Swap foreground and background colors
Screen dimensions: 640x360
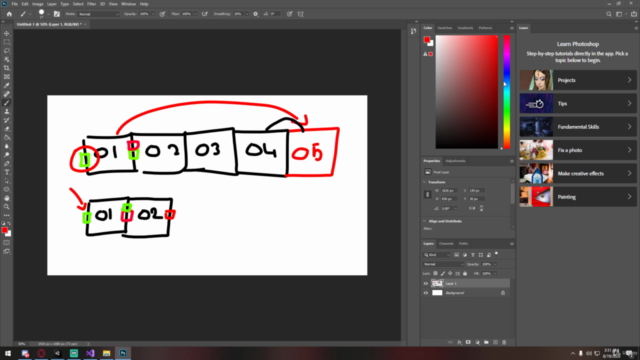(9, 223)
